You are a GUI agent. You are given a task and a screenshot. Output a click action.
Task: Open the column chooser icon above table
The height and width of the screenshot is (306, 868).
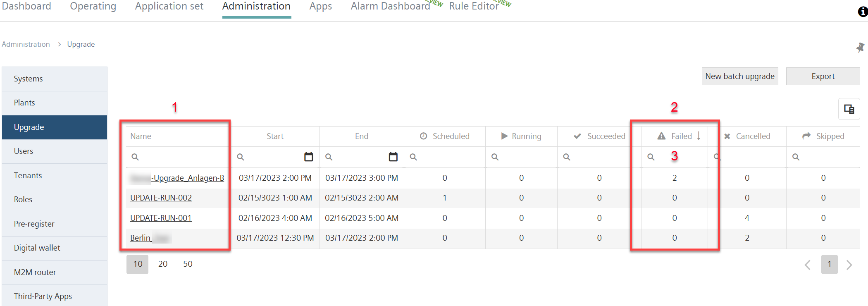[849, 109]
